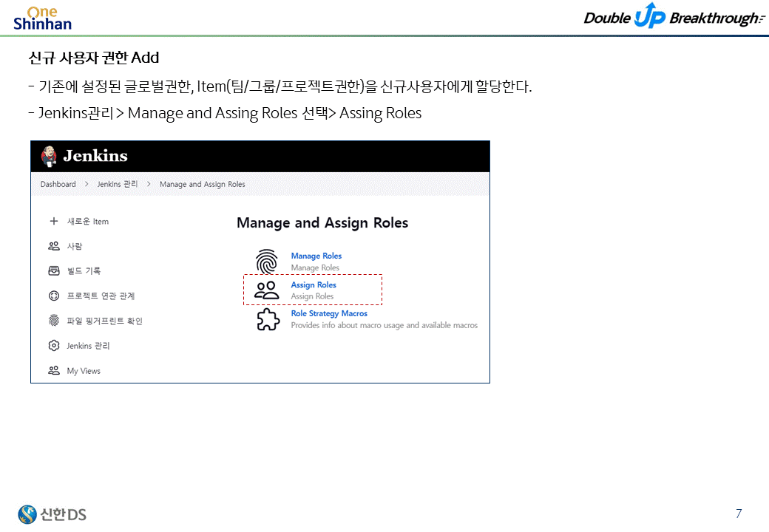Open 프로젝트 연관 관계 sidebar entry
Viewport: 769px width, 532px height.
101,296
